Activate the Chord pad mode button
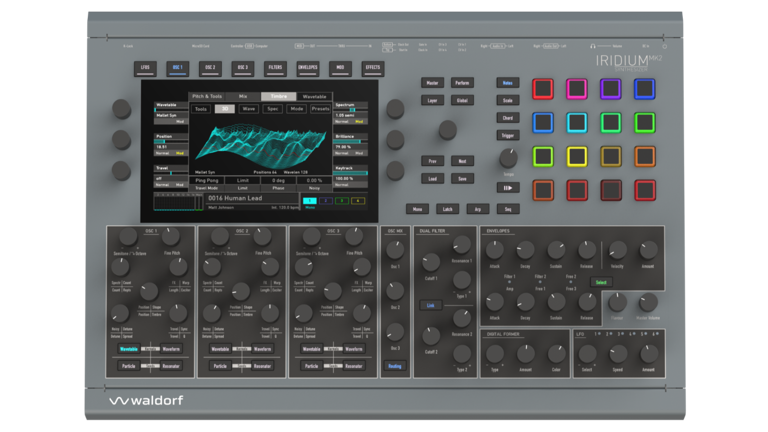 pyautogui.click(x=507, y=118)
